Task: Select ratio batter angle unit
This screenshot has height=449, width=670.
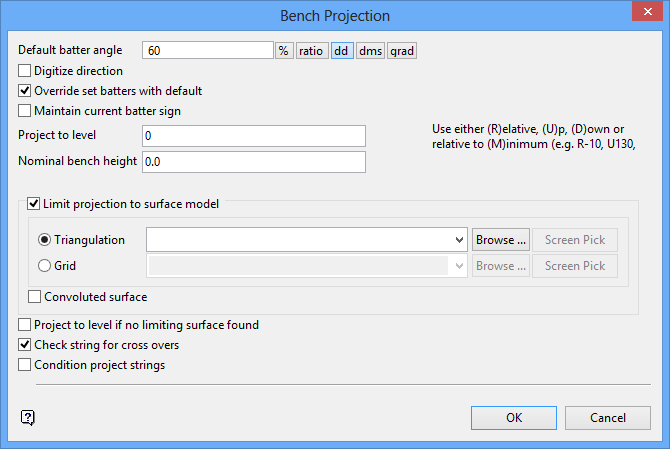Action: pos(311,50)
